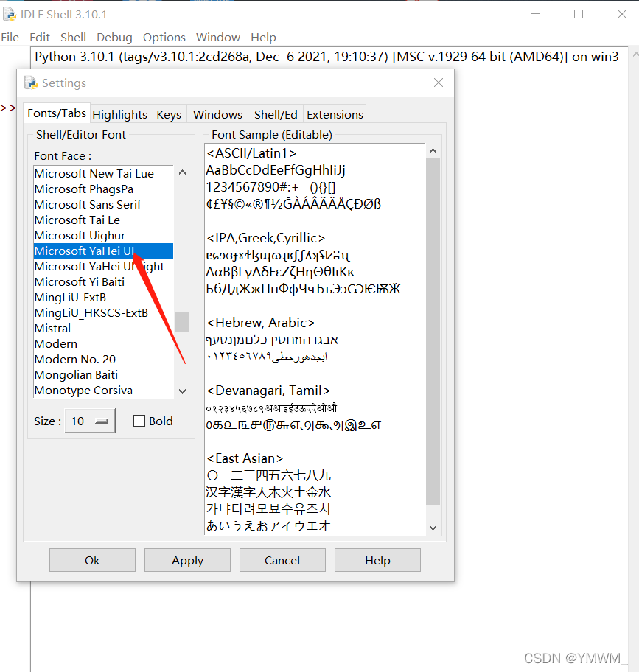Select font Mongolian Baiti
Viewport: 639px width, 672px height.
(x=103, y=374)
